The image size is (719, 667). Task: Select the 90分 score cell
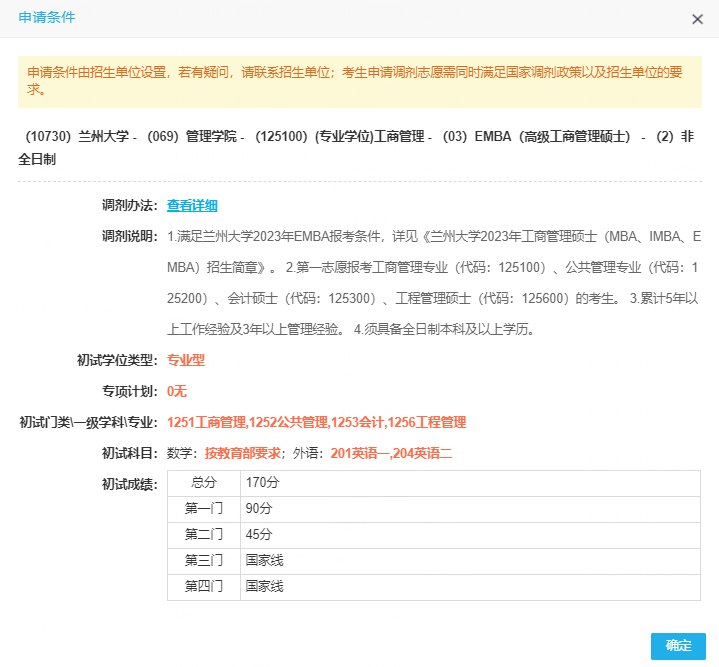click(x=258, y=509)
